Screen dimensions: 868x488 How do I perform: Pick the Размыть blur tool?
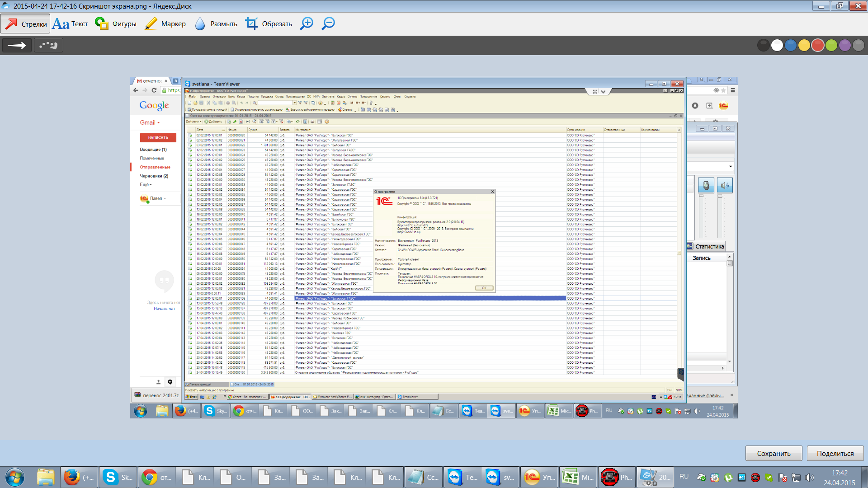point(216,24)
